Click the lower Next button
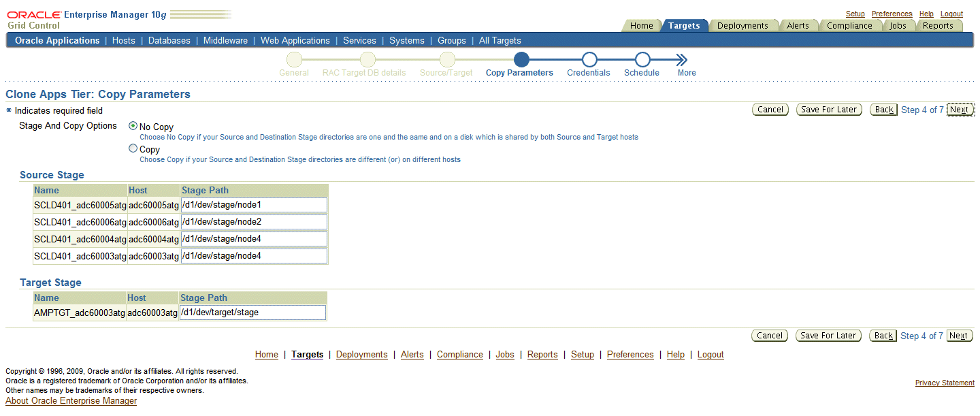Image resolution: width=980 pixels, height=416 pixels. [x=959, y=336]
